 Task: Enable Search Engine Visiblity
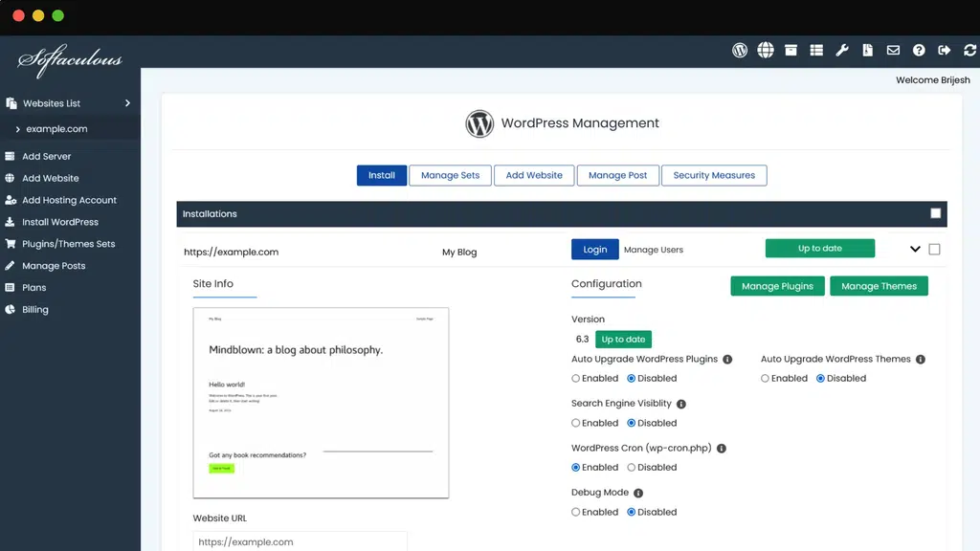click(575, 423)
